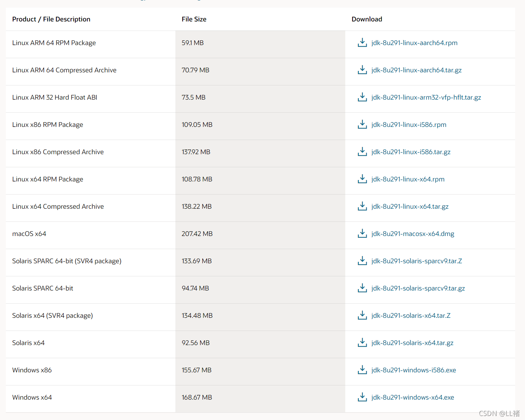Select the jdk-8u291-linux-i586.tar.gz link
The height and width of the screenshot is (420, 525).
click(x=411, y=152)
